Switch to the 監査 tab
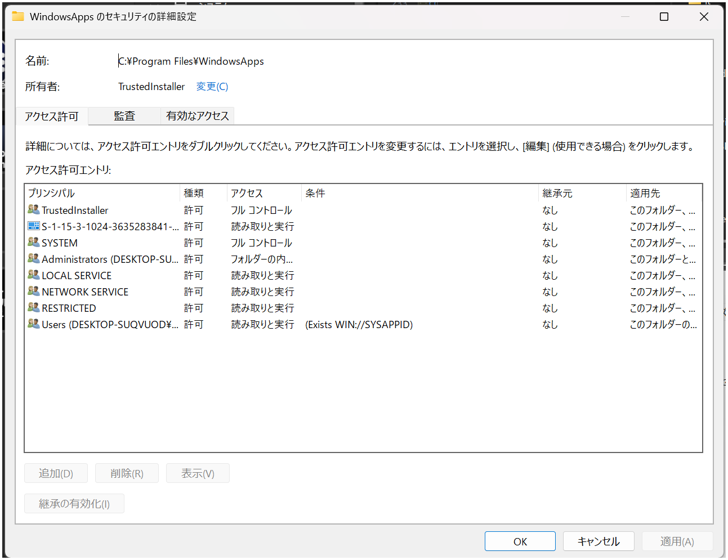The width and height of the screenshot is (728, 560). (x=124, y=116)
